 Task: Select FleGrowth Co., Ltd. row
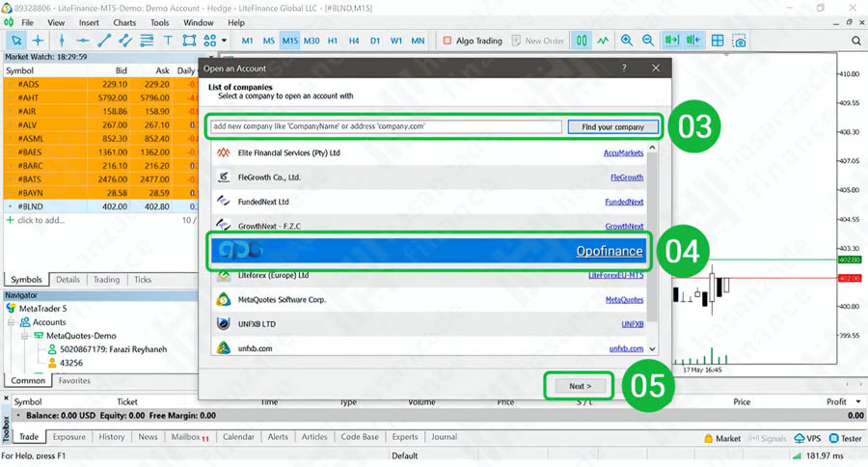[428, 178]
